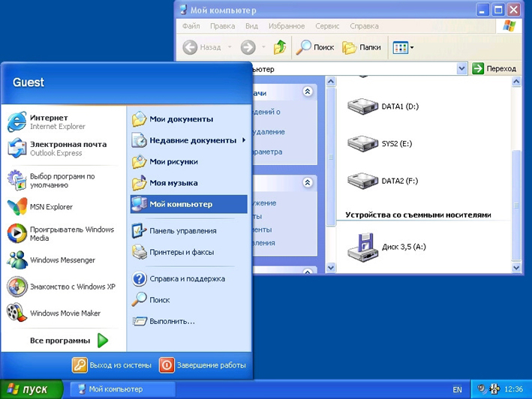The height and width of the screenshot is (399, 532).
Task: Open the Избранное menu
Action: pyautogui.click(x=286, y=25)
